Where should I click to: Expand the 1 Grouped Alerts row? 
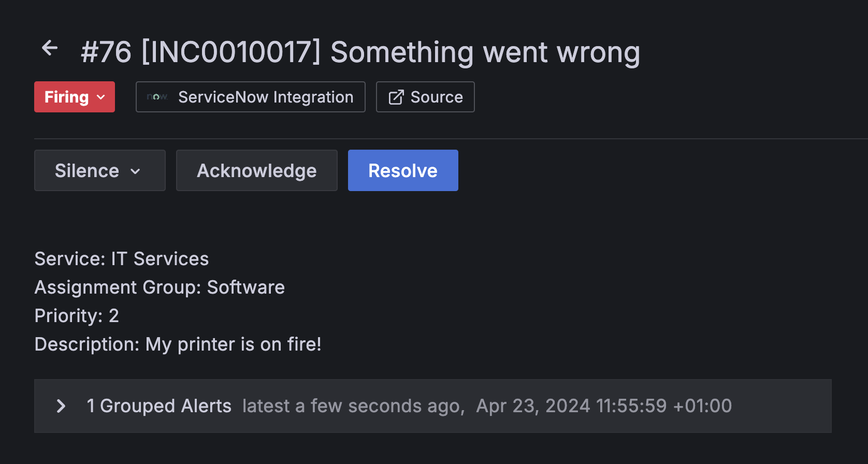[159, 406]
